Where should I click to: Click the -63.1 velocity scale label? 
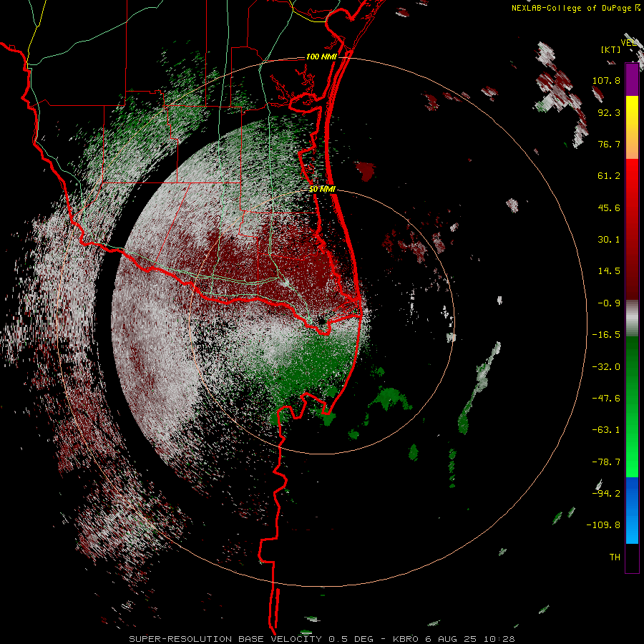(606, 430)
